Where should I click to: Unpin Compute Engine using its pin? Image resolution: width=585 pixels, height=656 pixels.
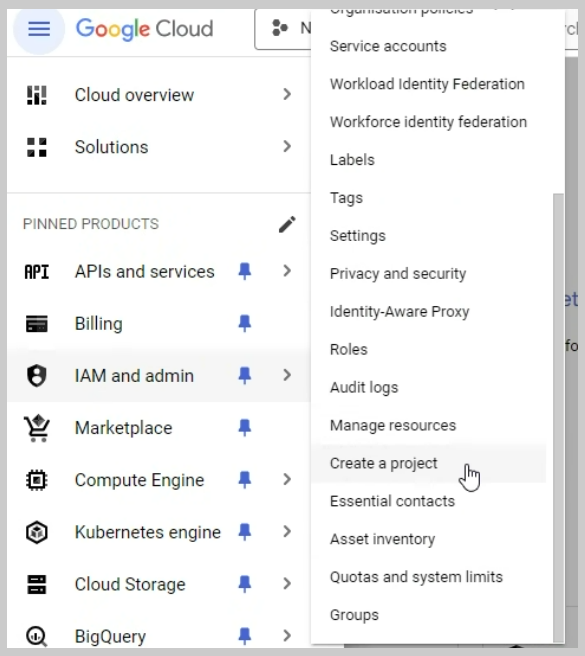point(245,479)
